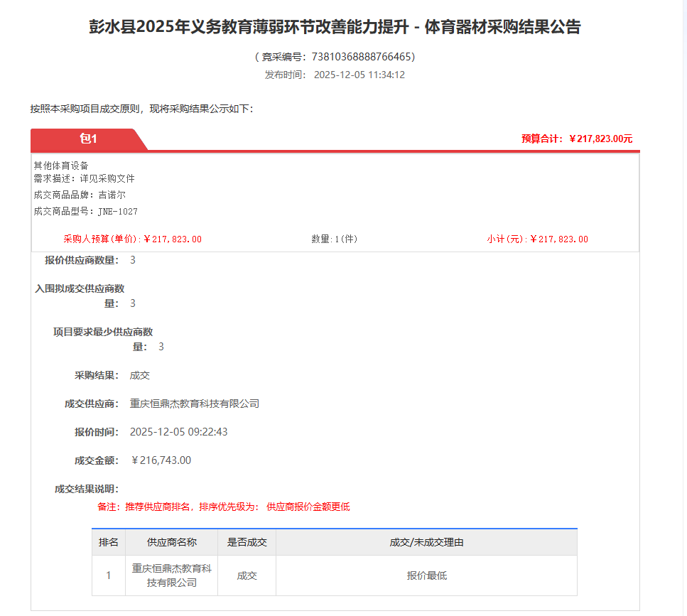Click the 供应商名称 column header
The width and height of the screenshot is (687, 616).
coord(171,543)
